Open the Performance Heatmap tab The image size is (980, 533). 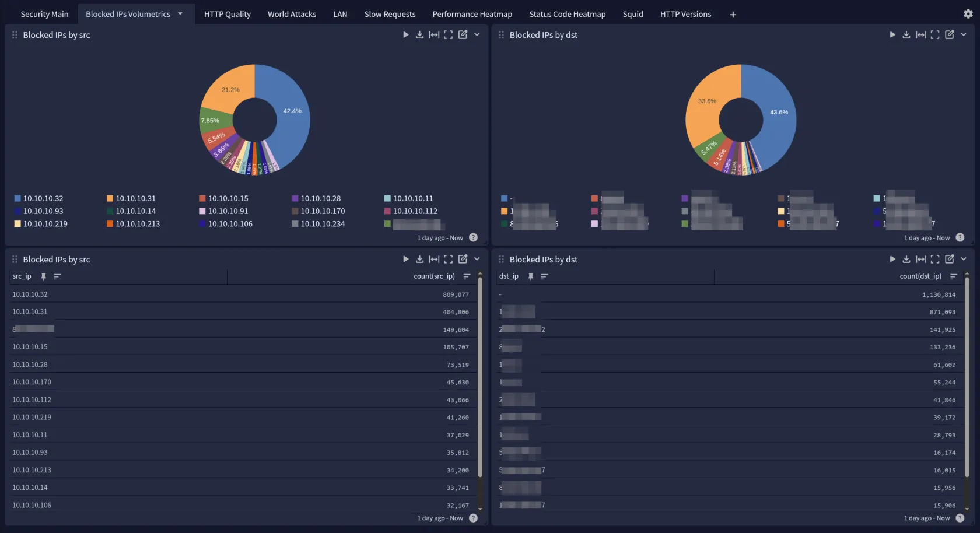[472, 14]
